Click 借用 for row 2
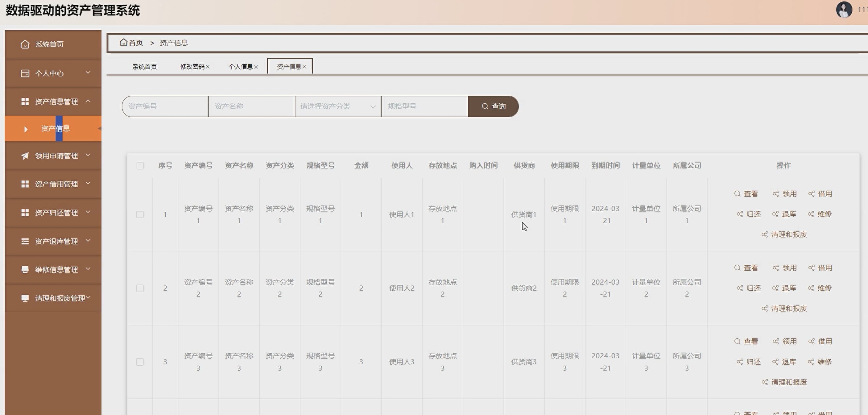This screenshot has width=868, height=415. tap(820, 268)
